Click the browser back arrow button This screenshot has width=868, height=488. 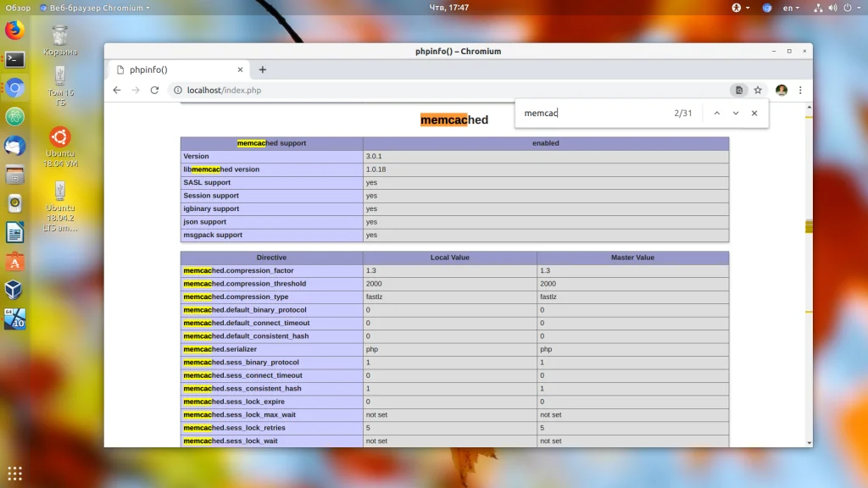coord(117,90)
